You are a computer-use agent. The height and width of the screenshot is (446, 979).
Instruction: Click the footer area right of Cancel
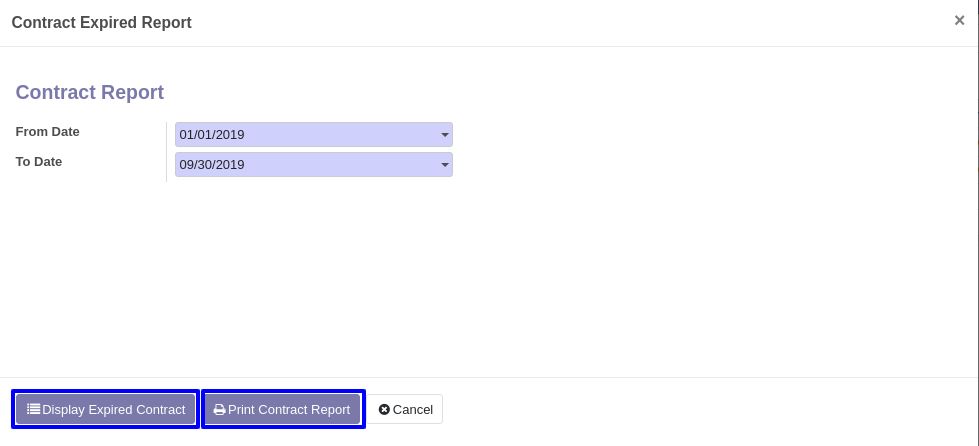706,409
